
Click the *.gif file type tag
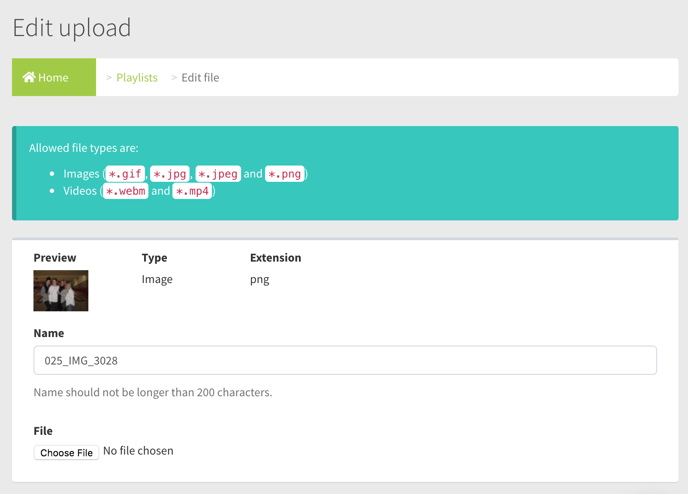[x=126, y=174]
